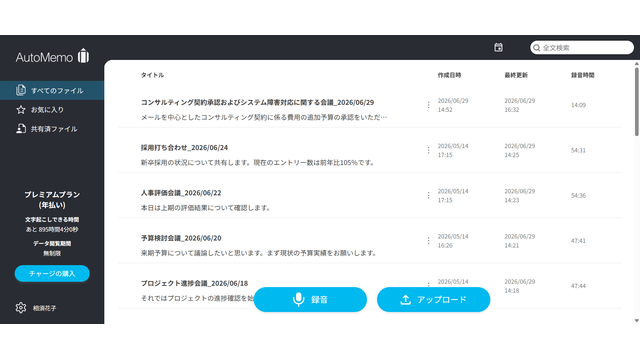Click the user name next to the gear

click(44, 308)
